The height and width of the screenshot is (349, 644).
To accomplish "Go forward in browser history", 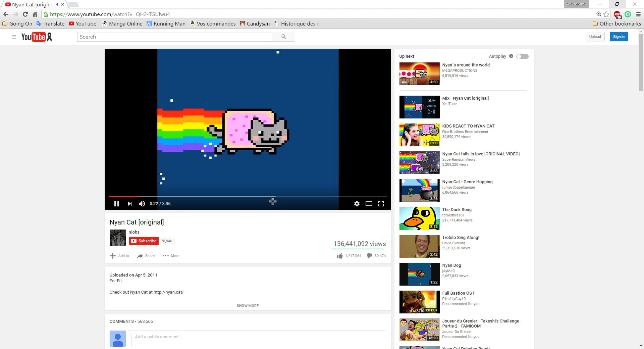I will pos(15,14).
